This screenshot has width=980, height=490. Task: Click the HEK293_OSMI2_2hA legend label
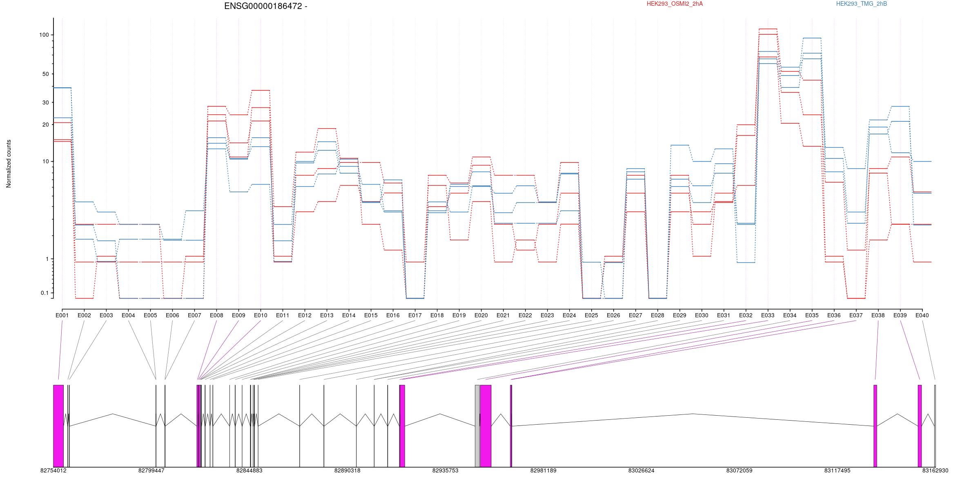point(675,4)
